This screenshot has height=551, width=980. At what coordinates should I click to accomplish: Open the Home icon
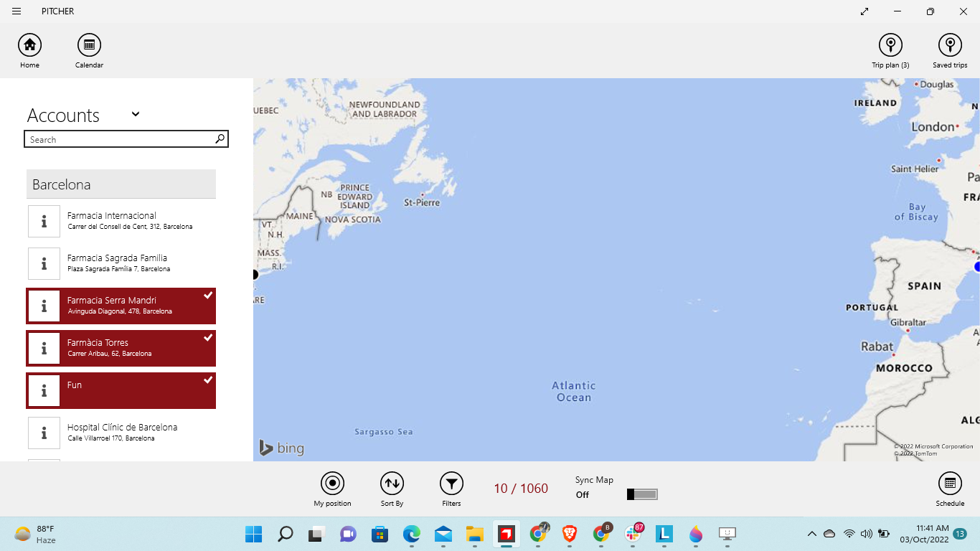coord(29,45)
